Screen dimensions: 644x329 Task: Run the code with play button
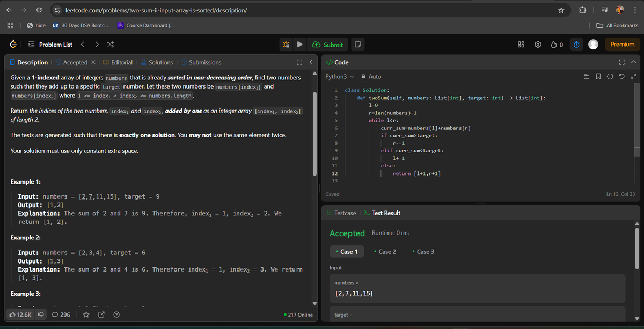301,45
